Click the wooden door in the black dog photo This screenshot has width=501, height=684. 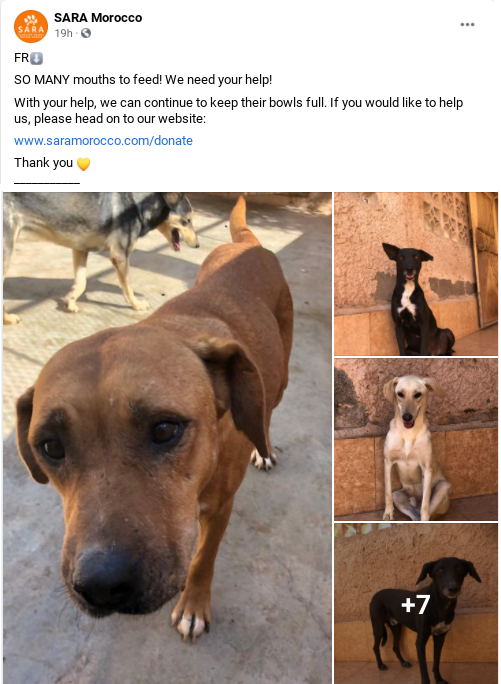click(484, 257)
